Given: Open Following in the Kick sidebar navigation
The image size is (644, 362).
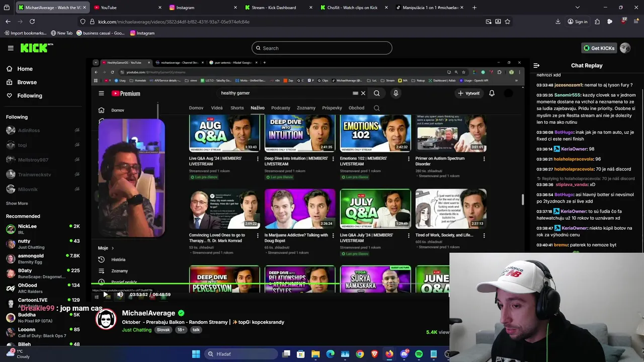Looking at the screenshot, I should [24, 96].
